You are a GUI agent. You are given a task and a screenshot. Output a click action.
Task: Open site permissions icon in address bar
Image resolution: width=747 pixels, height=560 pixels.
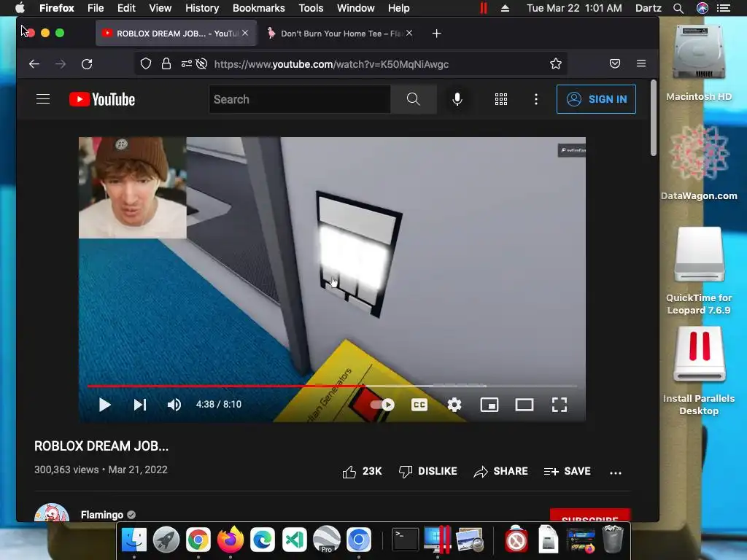(186, 64)
